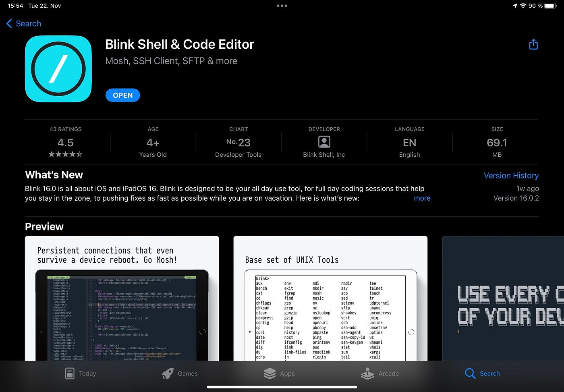
Task: Open the Mosh persistent connections preview
Action: point(122,299)
